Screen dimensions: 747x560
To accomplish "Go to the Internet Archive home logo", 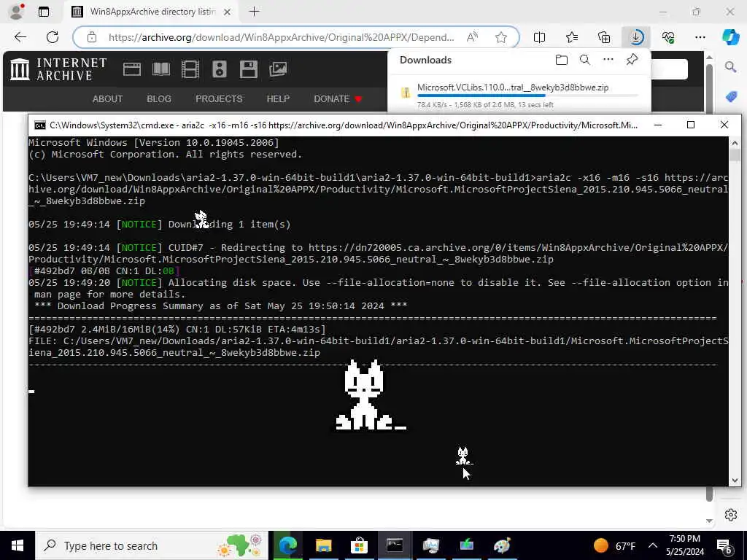I will click(58, 69).
